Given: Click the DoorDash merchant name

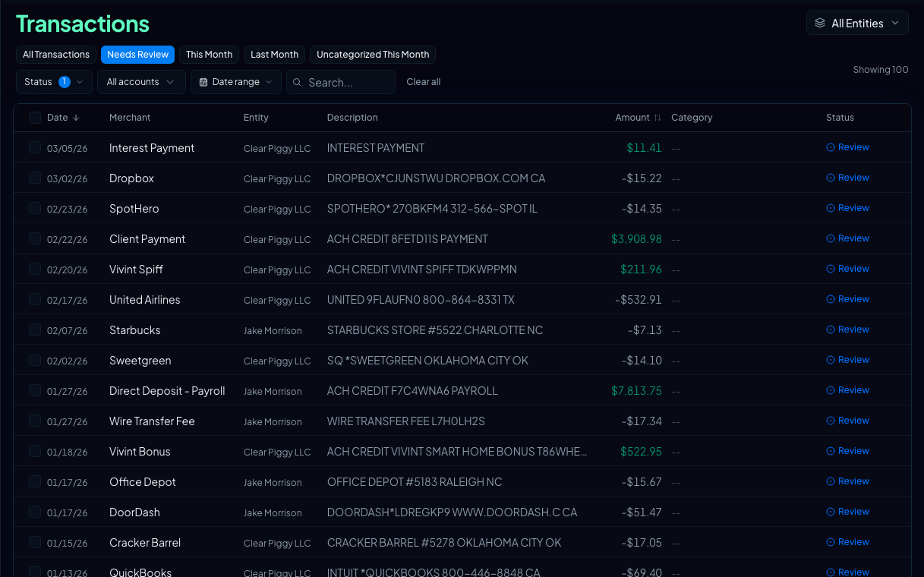Looking at the screenshot, I should (134, 512).
